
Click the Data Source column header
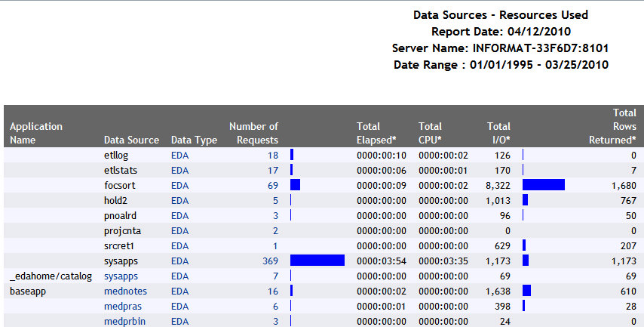(x=131, y=140)
